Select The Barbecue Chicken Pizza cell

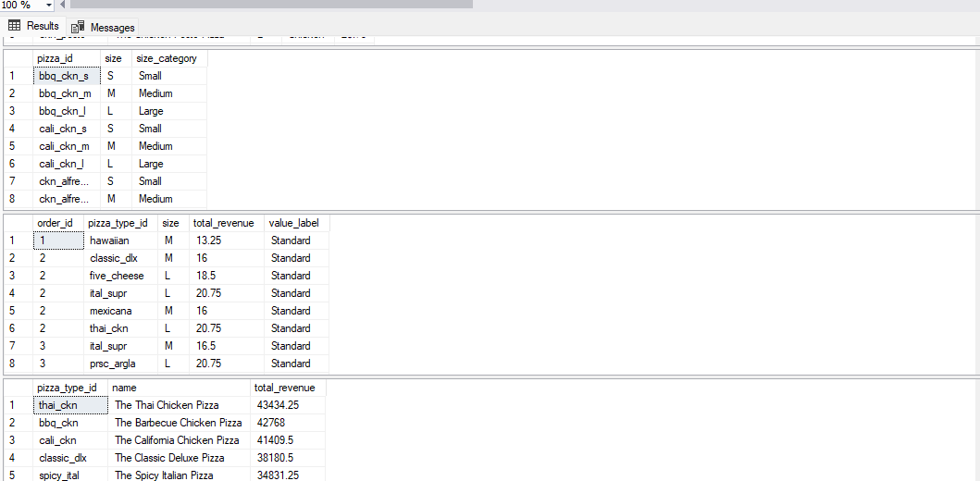point(179,423)
